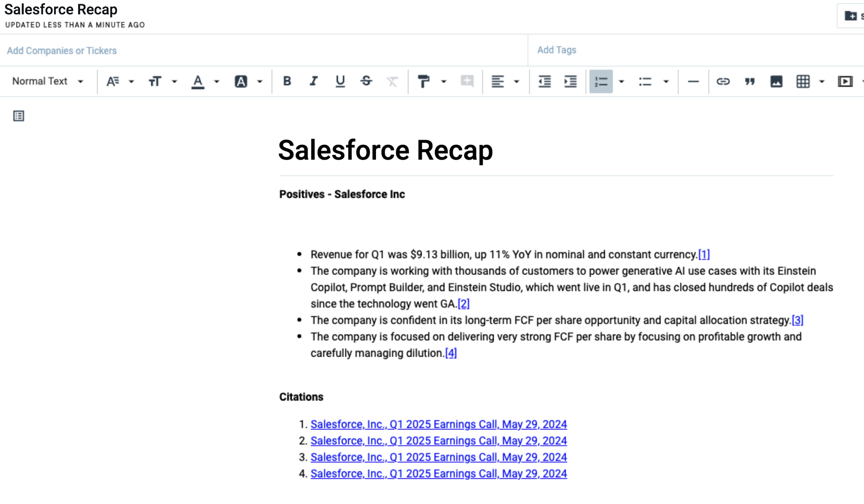Click the save-to-folder icon at top right
Screen dimensions: 864x504
coord(851,16)
